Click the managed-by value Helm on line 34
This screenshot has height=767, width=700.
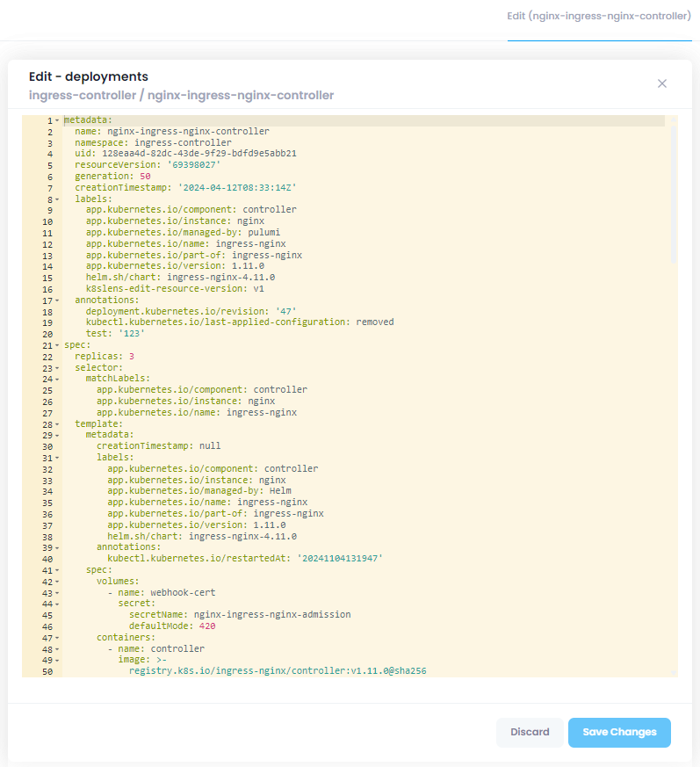tap(280, 490)
